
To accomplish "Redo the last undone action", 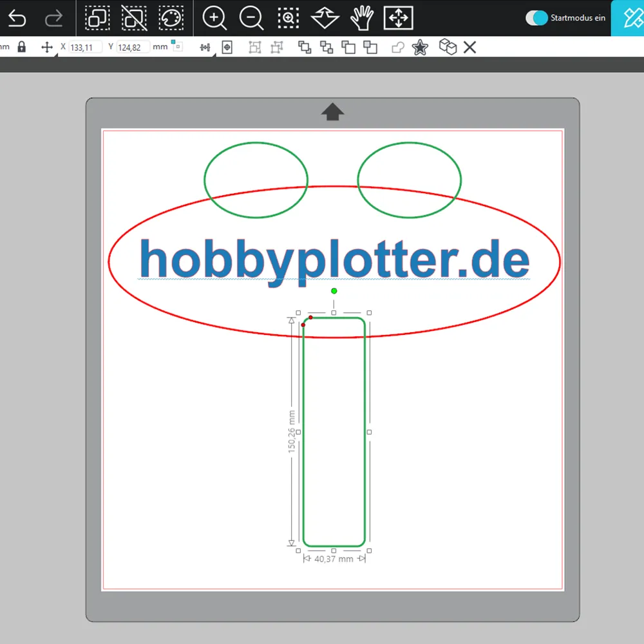I will [x=53, y=18].
